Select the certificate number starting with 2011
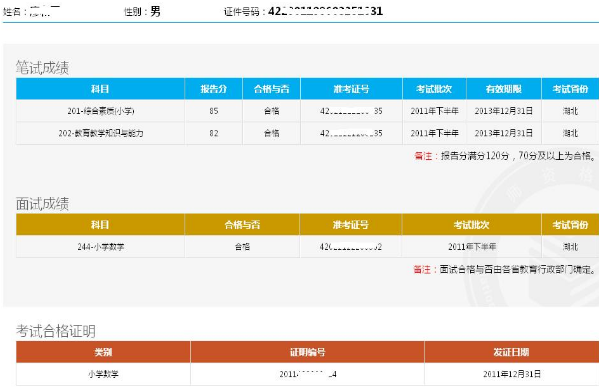 [x=308, y=374]
